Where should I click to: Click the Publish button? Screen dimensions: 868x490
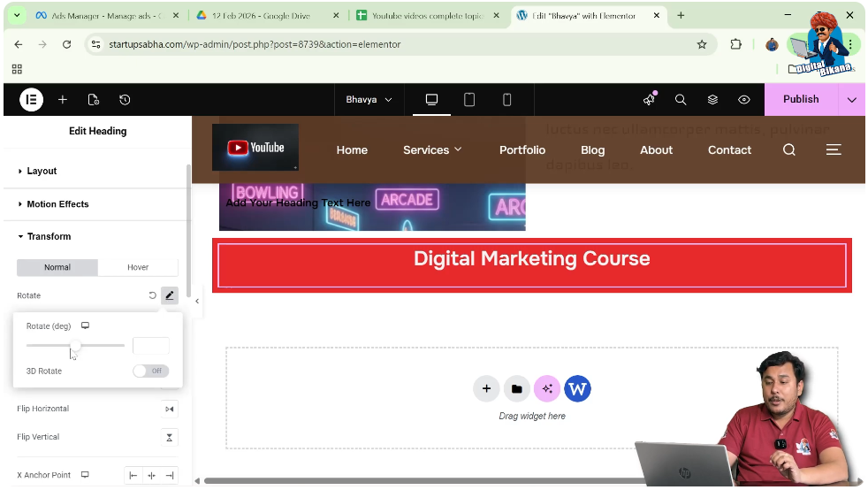click(x=800, y=100)
